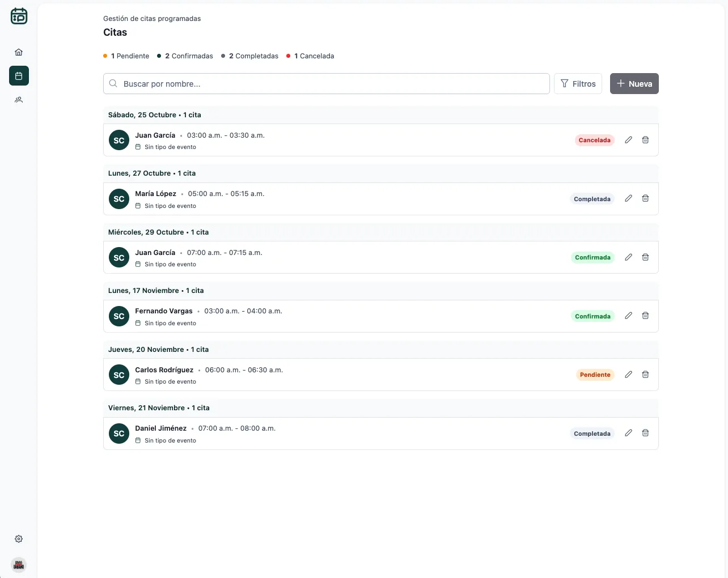Click María López's Completada status badge

pyautogui.click(x=592, y=199)
